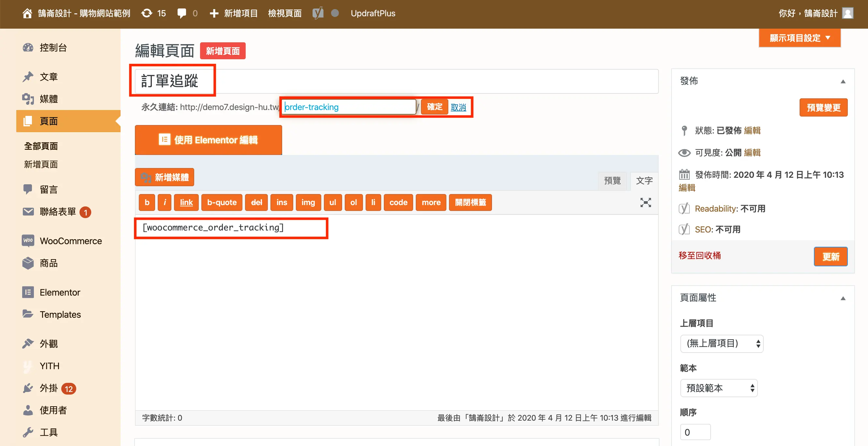
Task: Open UpdraftPlus in admin bar
Action: [373, 13]
